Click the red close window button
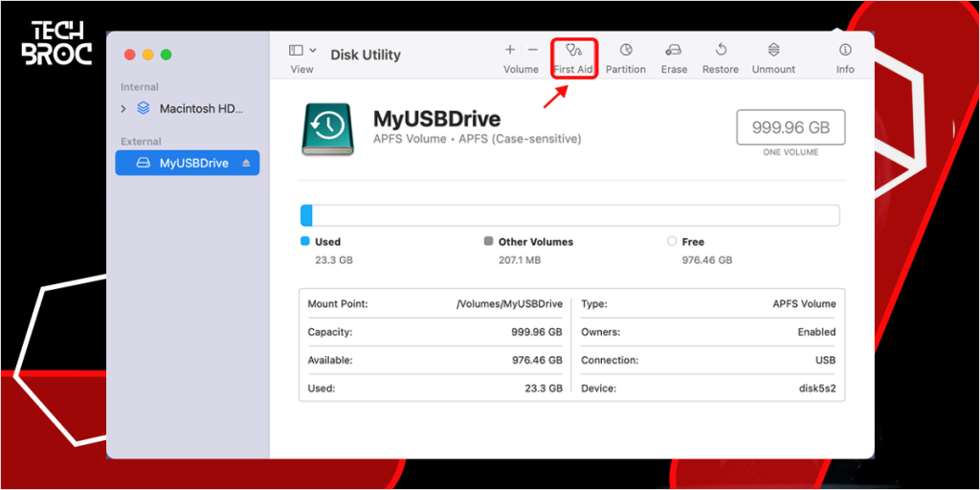 pos(129,55)
